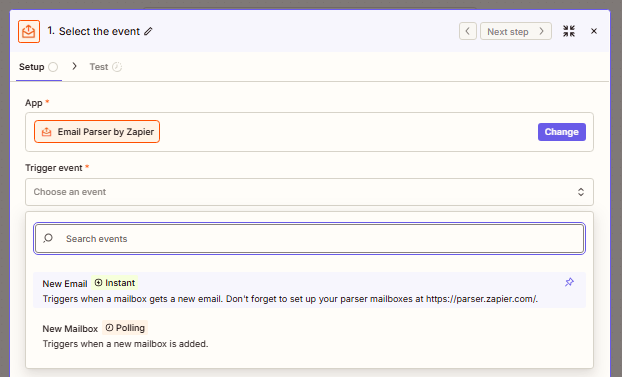Image resolution: width=622 pixels, height=377 pixels.
Task: Click the Setup status circle indicator
Action: click(53, 67)
